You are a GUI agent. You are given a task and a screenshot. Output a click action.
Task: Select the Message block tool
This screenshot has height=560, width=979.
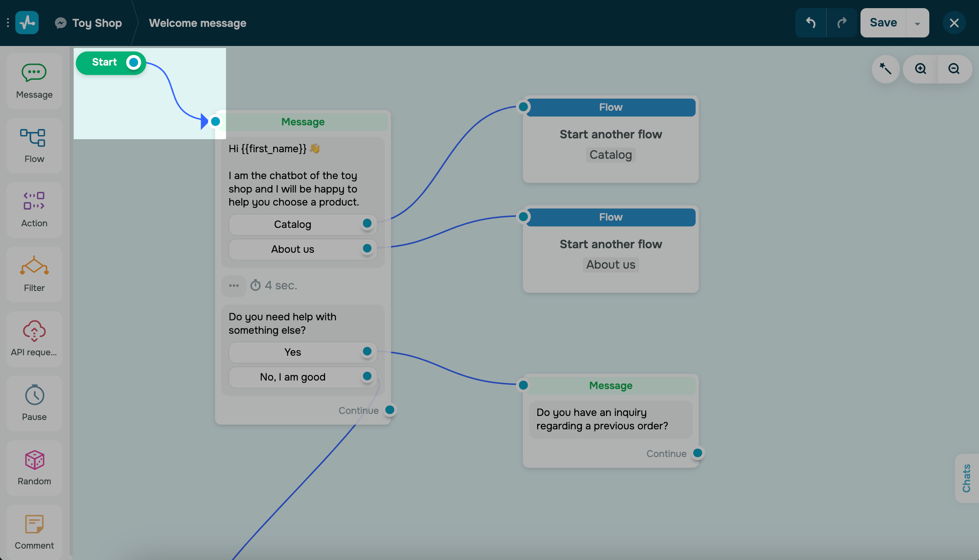[34, 81]
